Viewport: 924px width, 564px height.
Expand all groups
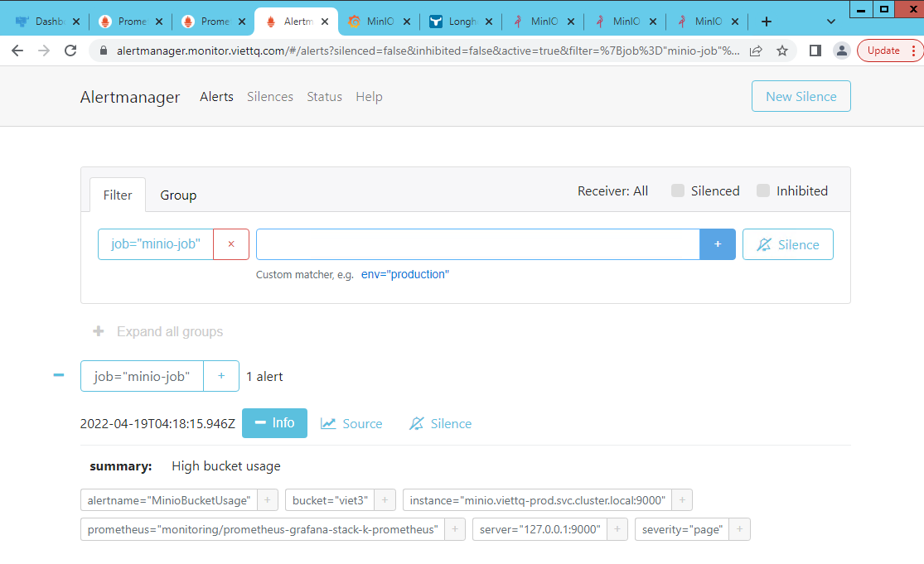pyautogui.click(x=158, y=331)
